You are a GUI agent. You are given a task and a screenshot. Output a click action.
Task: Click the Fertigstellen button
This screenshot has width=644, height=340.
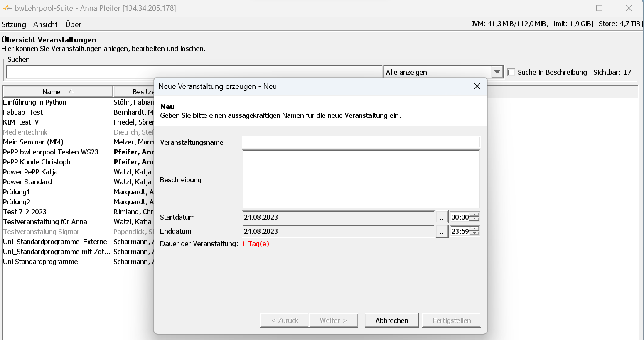point(452,320)
